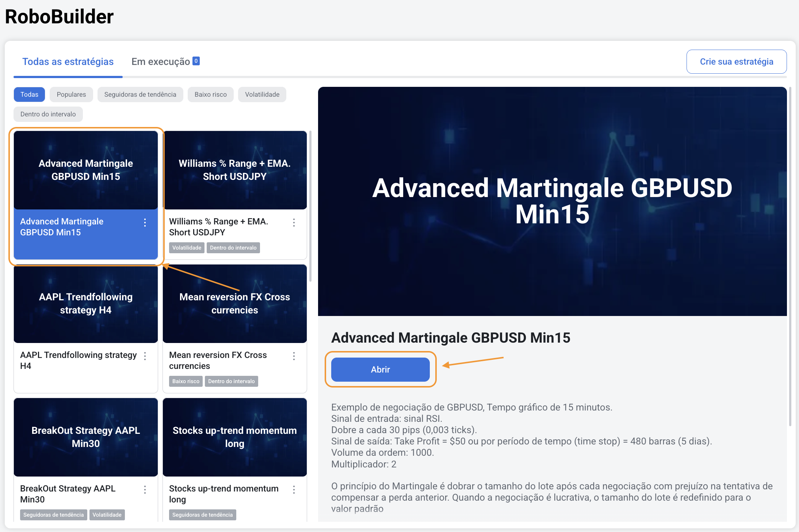Filter strategies by Volatilidade
The width and height of the screenshot is (799, 532).
(x=262, y=95)
